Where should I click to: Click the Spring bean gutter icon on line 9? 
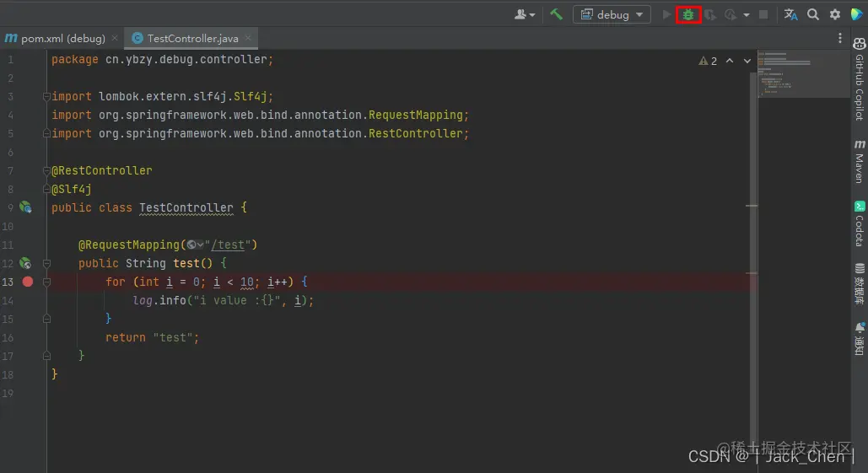tap(25, 207)
